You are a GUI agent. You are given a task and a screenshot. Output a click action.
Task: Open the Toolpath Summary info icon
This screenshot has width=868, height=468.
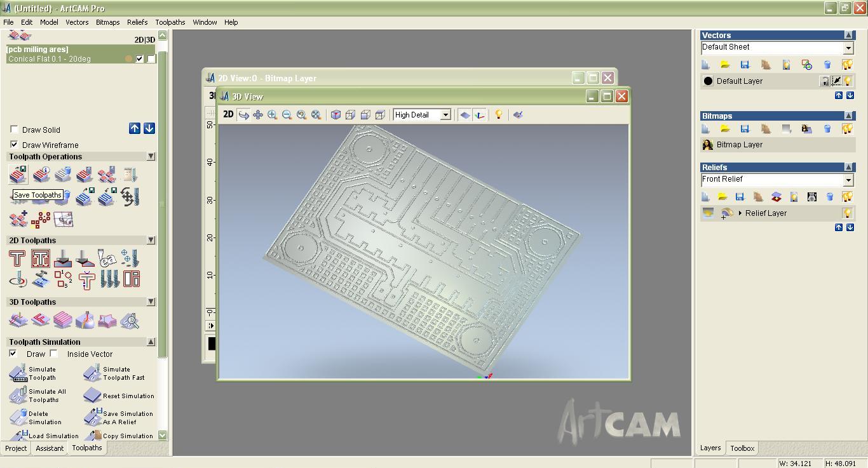[x=41, y=175]
